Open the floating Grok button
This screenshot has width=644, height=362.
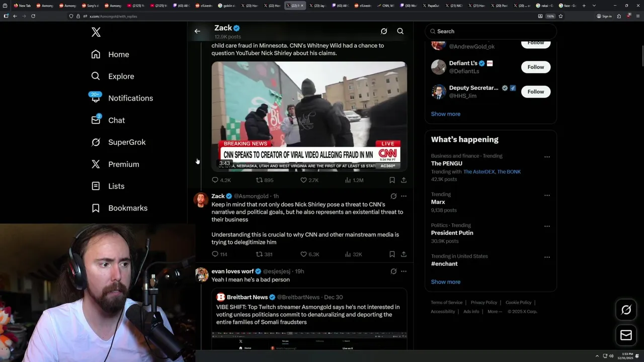coord(626,310)
